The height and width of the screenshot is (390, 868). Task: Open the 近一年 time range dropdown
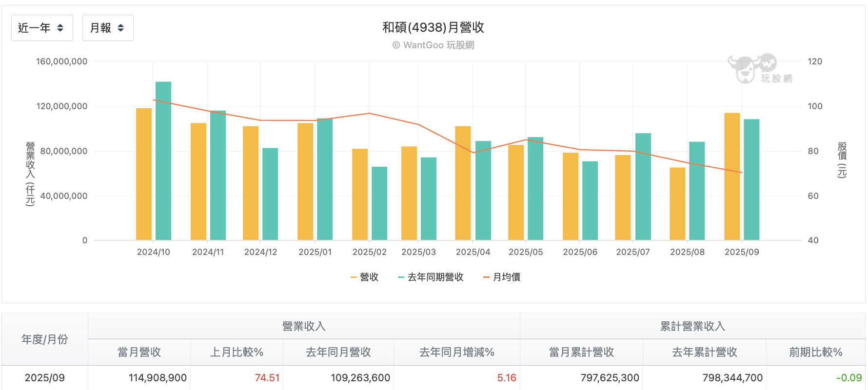point(42,28)
